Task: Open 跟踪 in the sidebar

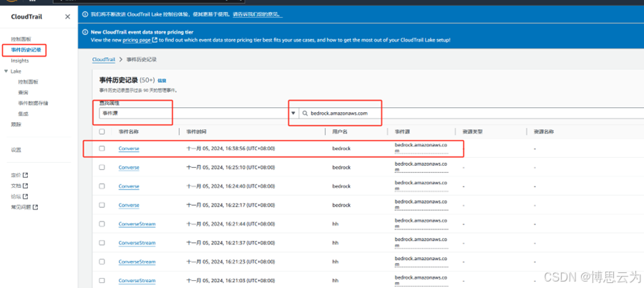Action: (16, 124)
